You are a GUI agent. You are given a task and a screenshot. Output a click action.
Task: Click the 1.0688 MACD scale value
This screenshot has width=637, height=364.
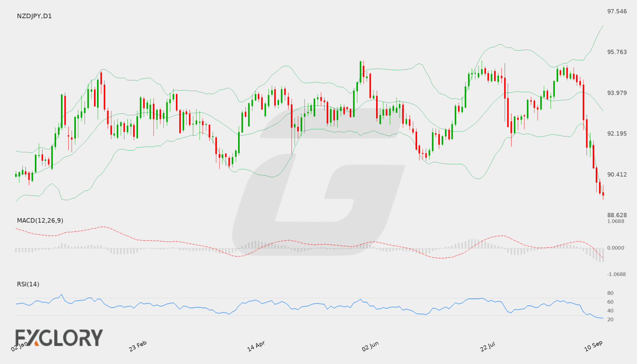coord(615,221)
